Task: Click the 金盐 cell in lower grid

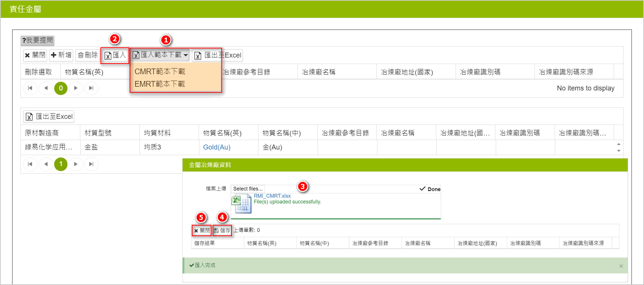Action: [x=110, y=147]
